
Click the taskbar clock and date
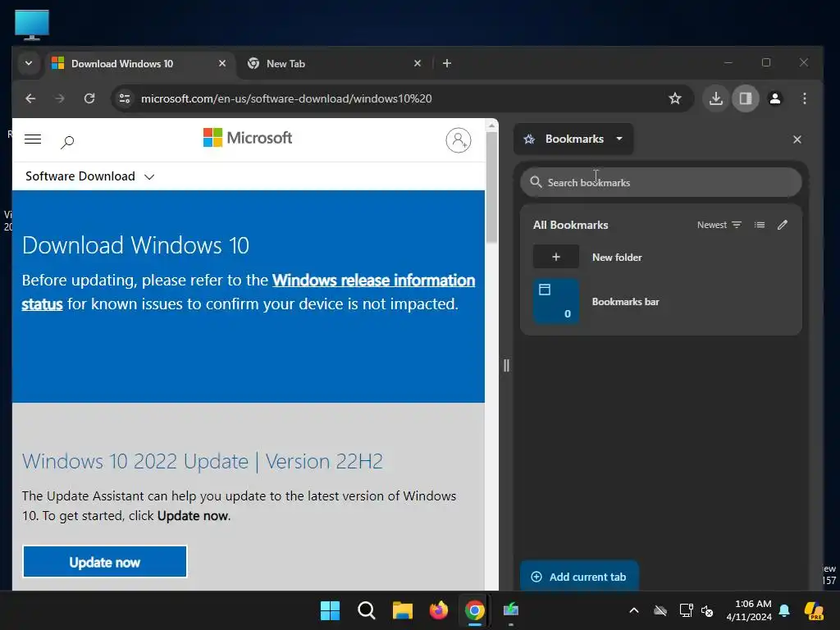click(749, 610)
